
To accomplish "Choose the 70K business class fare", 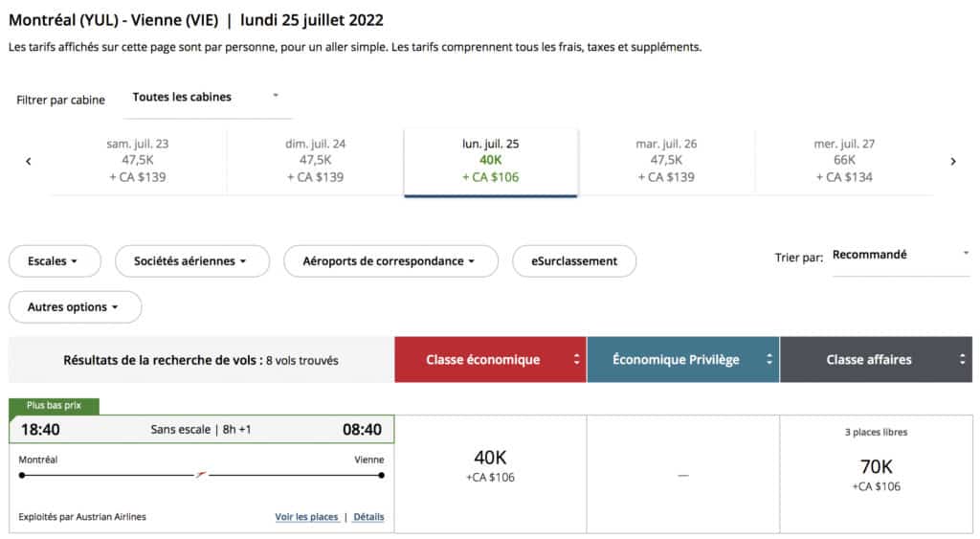I will 876,474.
